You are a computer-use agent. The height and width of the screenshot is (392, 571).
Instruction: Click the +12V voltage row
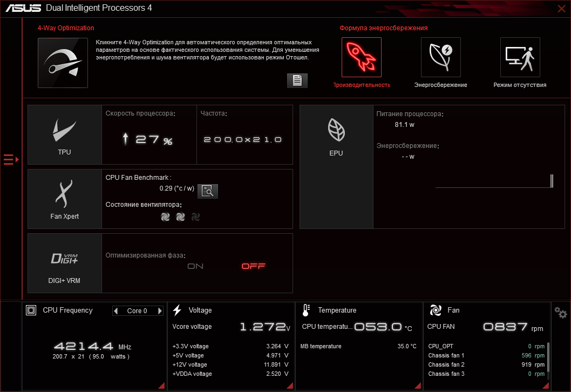coord(230,364)
